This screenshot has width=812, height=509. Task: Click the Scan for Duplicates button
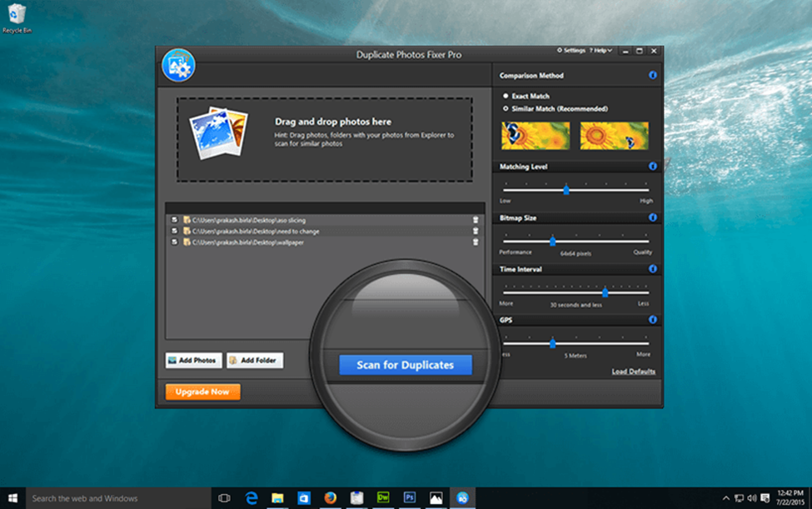coord(405,365)
